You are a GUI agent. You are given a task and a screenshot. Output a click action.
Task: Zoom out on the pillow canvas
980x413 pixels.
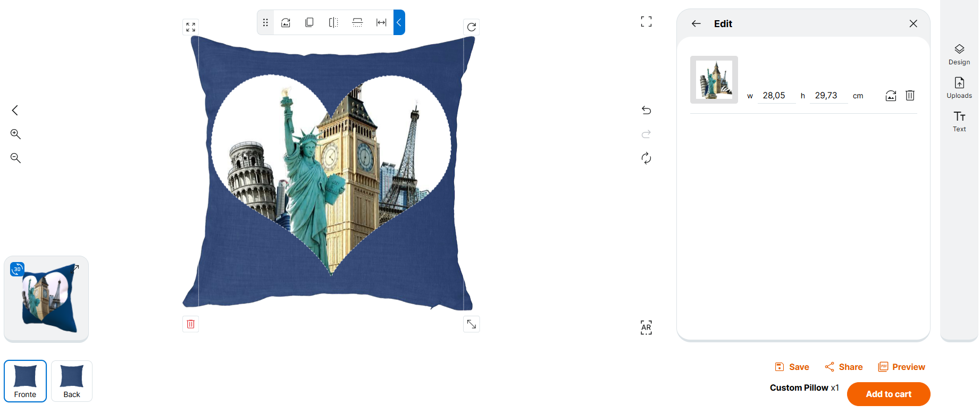(x=15, y=158)
